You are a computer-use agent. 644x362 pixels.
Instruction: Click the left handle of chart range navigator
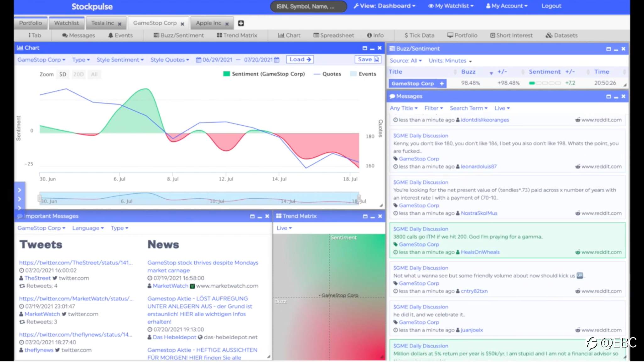click(x=40, y=199)
